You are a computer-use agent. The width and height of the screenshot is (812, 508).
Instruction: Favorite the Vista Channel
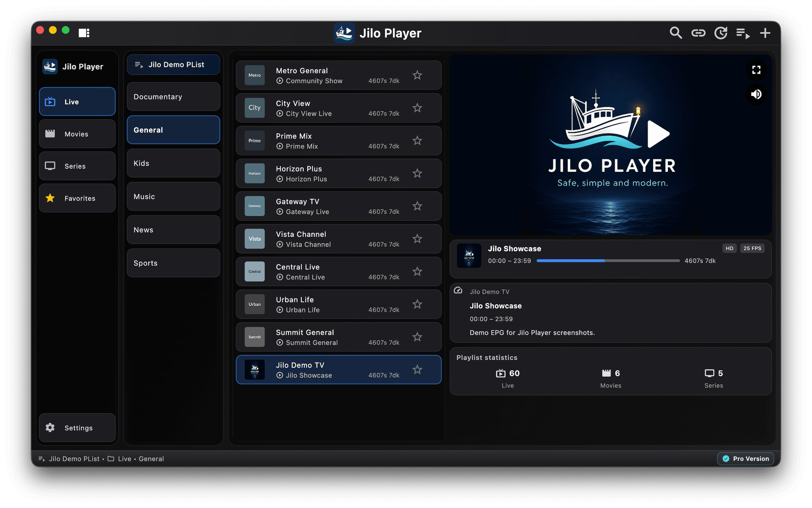click(x=417, y=238)
